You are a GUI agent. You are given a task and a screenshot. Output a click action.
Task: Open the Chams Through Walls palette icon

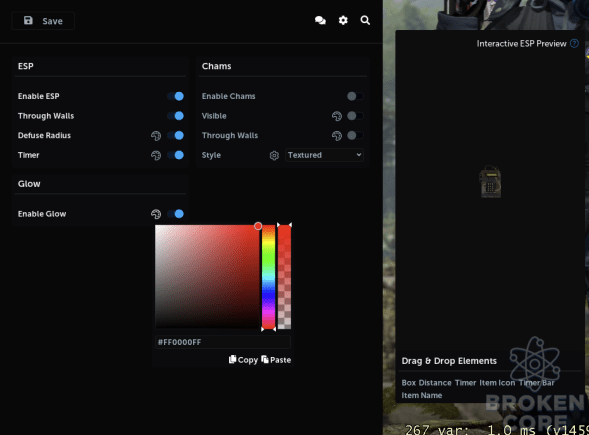[337, 136]
